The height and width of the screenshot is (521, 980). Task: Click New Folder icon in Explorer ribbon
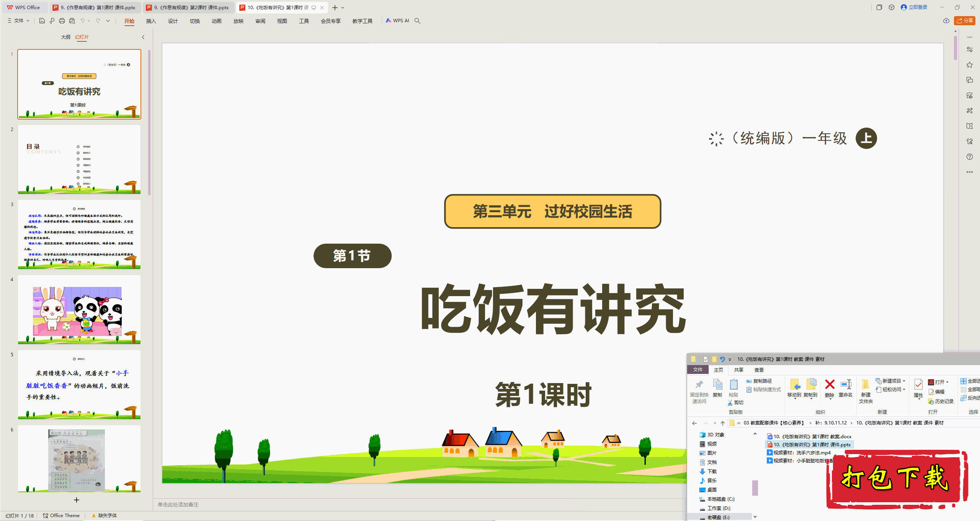[x=866, y=384]
